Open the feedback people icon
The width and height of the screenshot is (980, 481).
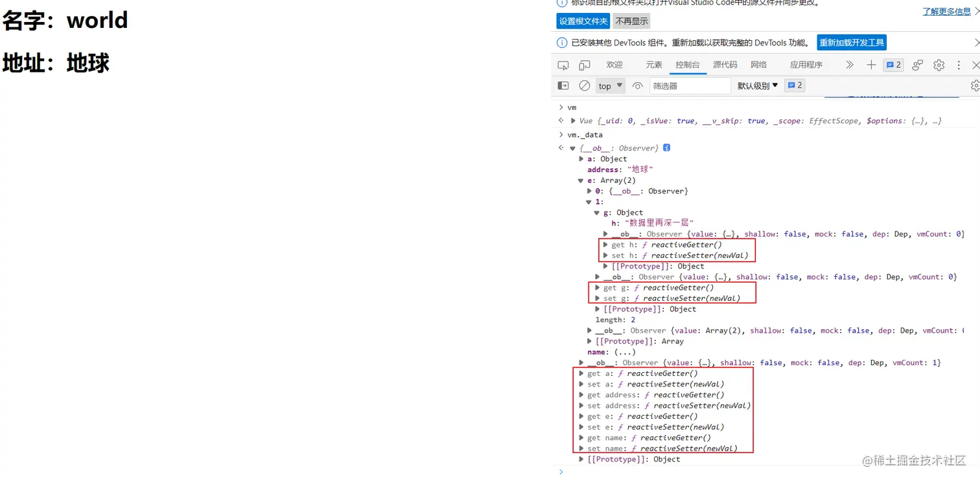pos(918,65)
